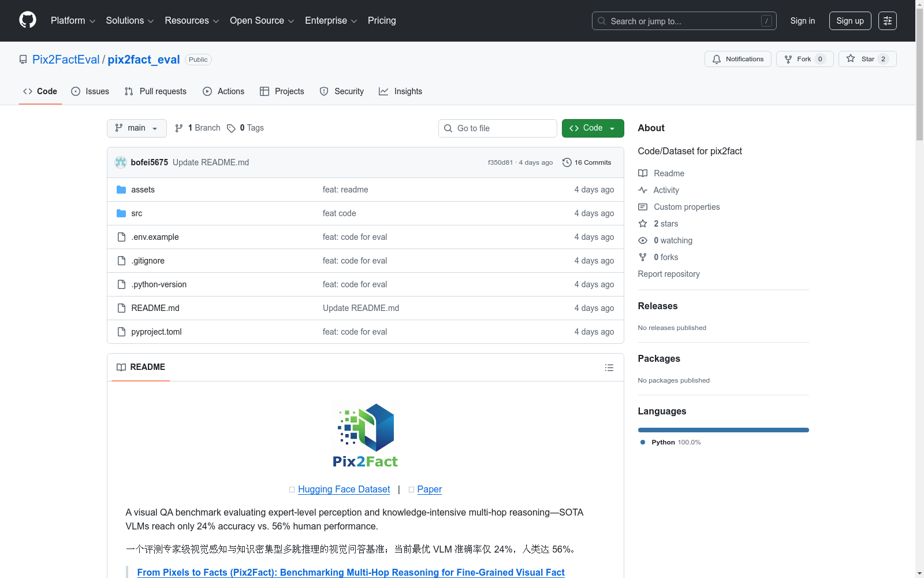The width and height of the screenshot is (924, 578).
Task: Switch to the Insights tab
Action: pos(400,91)
